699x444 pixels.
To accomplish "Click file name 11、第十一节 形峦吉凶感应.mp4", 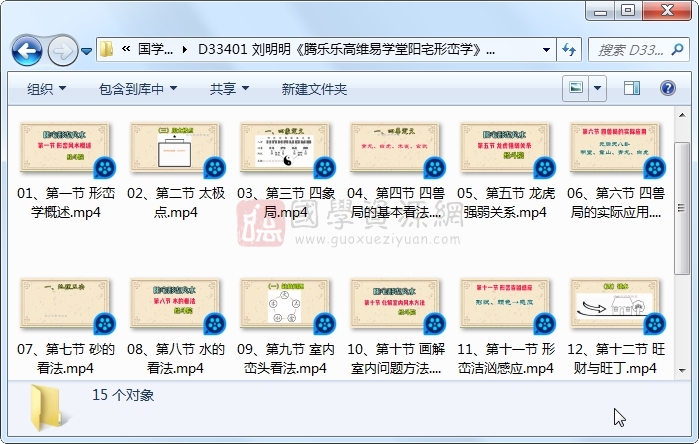I will (x=506, y=358).
